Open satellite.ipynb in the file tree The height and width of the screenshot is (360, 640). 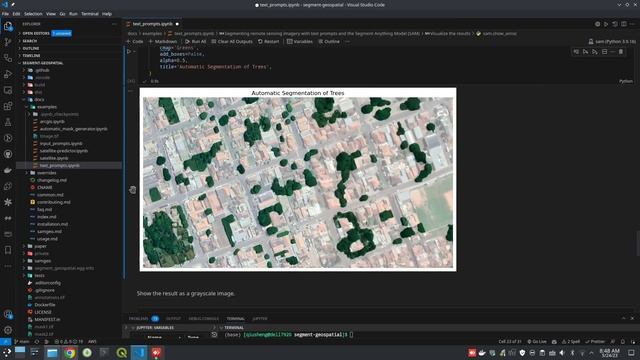click(x=54, y=158)
